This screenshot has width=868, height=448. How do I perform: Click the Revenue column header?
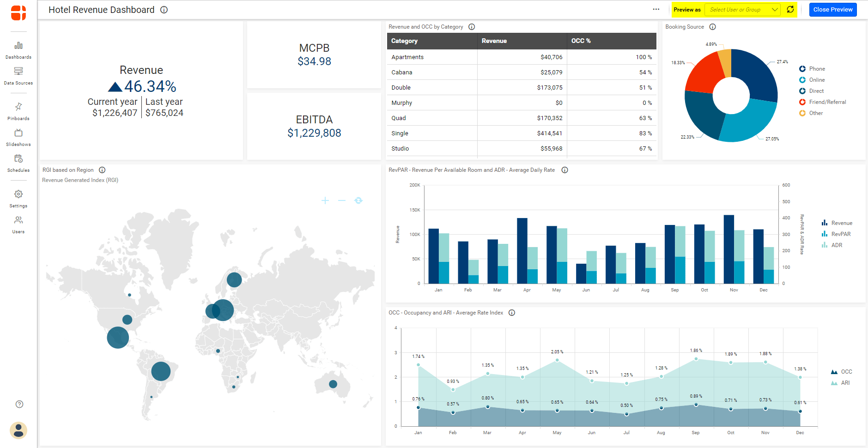pos(494,41)
